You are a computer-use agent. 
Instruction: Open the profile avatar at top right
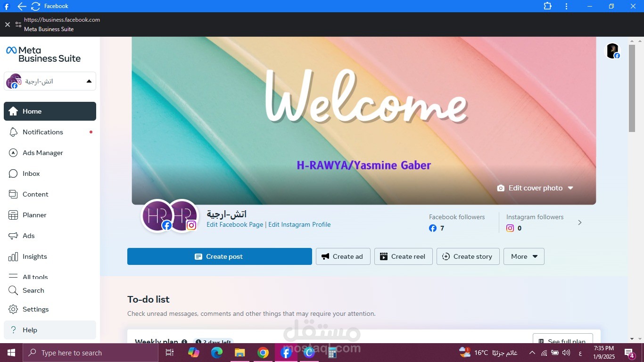pyautogui.click(x=612, y=51)
